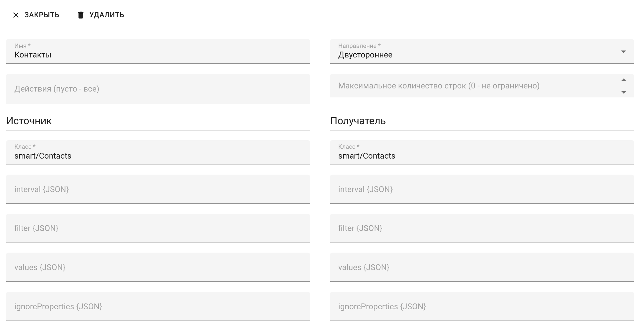Click the X close icon
This screenshot has height=334, width=644.
tap(16, 15)
